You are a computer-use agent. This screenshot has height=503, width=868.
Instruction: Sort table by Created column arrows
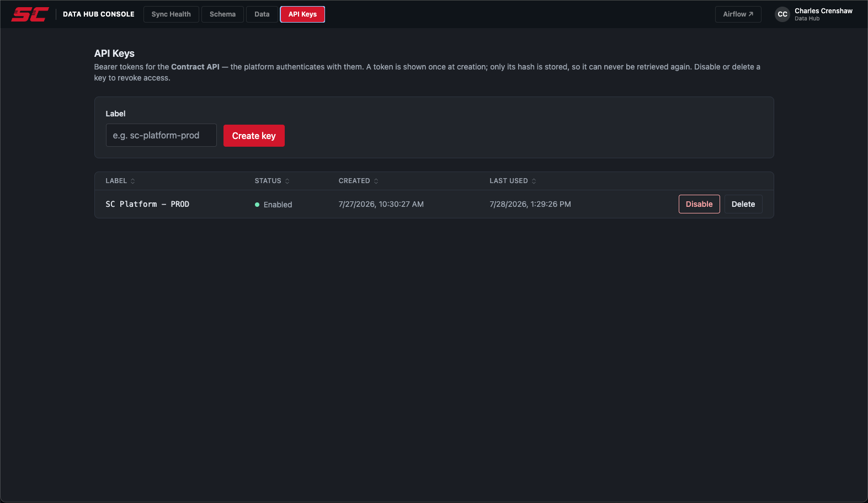pyautogui.click(x=376, y=181)
